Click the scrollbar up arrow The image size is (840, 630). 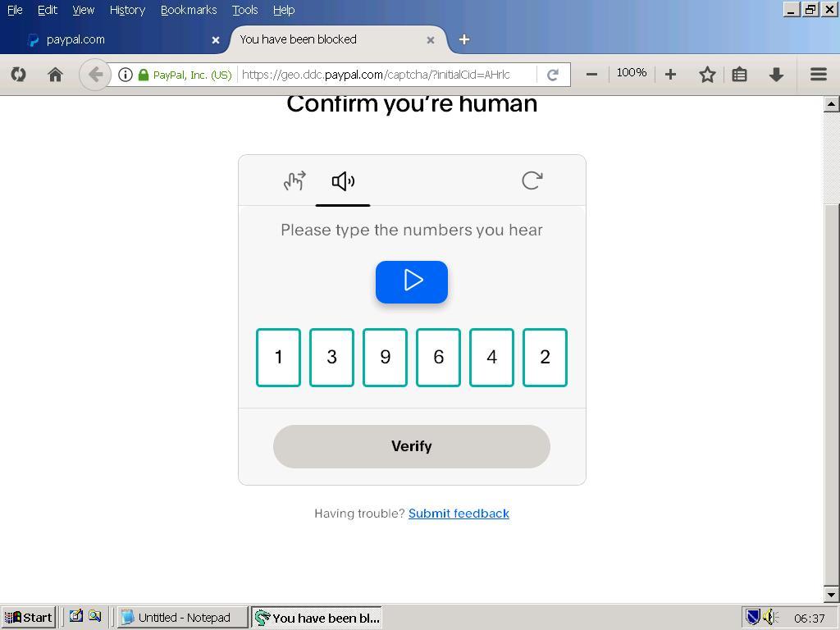(831, 104)
